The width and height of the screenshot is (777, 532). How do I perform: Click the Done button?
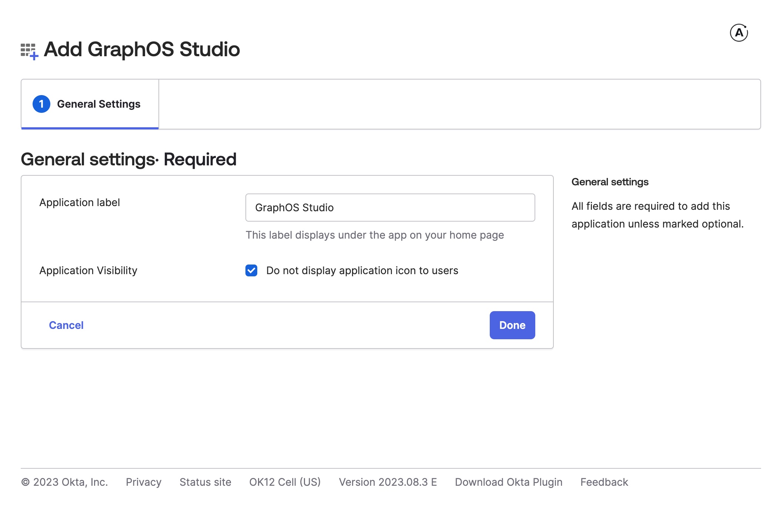pyautogui.click(x=512, y=325)
